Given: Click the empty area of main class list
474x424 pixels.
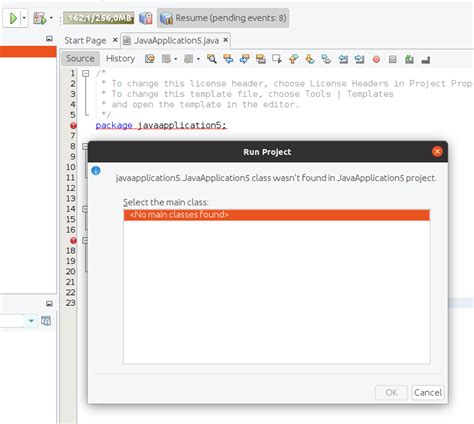Looking at the screenshot, I should pyautogui.click(x=277, y=292).
